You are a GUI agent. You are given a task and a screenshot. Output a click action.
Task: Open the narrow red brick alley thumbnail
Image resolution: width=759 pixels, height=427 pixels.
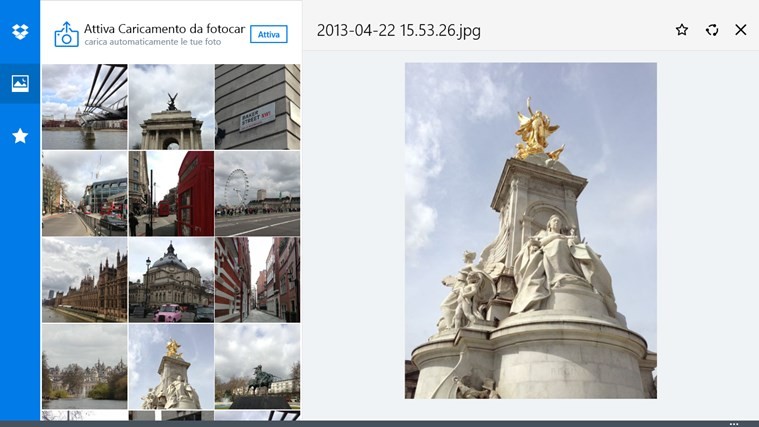[258, 280]
